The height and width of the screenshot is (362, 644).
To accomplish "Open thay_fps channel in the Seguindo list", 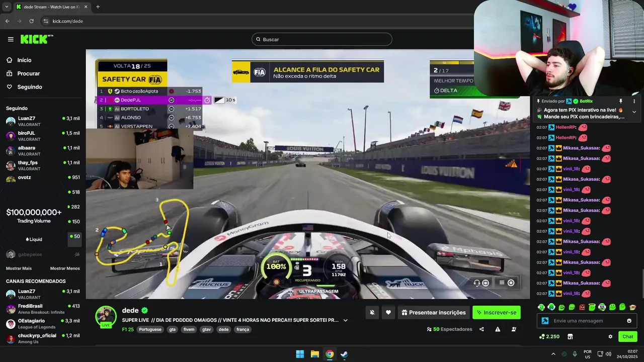I will [x=43, y=165].
